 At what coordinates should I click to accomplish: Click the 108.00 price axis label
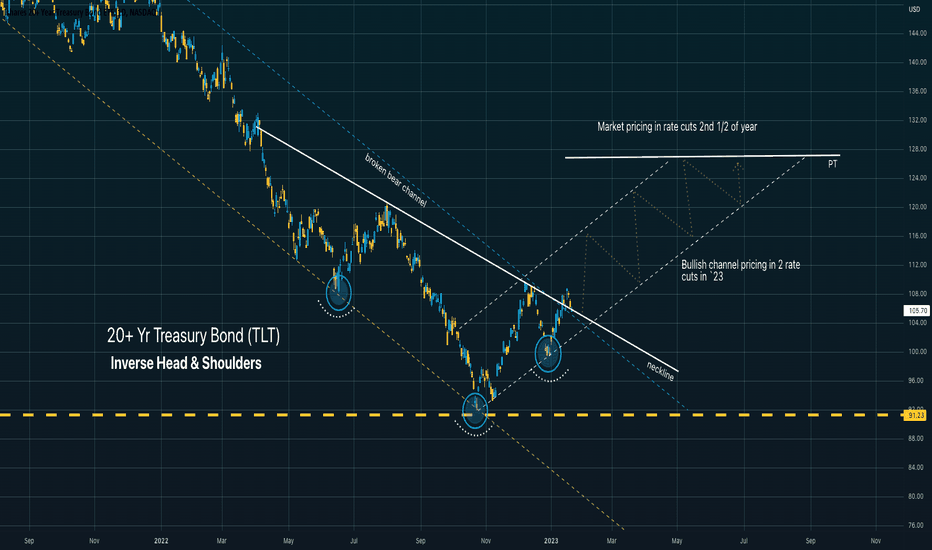point(917,294)
